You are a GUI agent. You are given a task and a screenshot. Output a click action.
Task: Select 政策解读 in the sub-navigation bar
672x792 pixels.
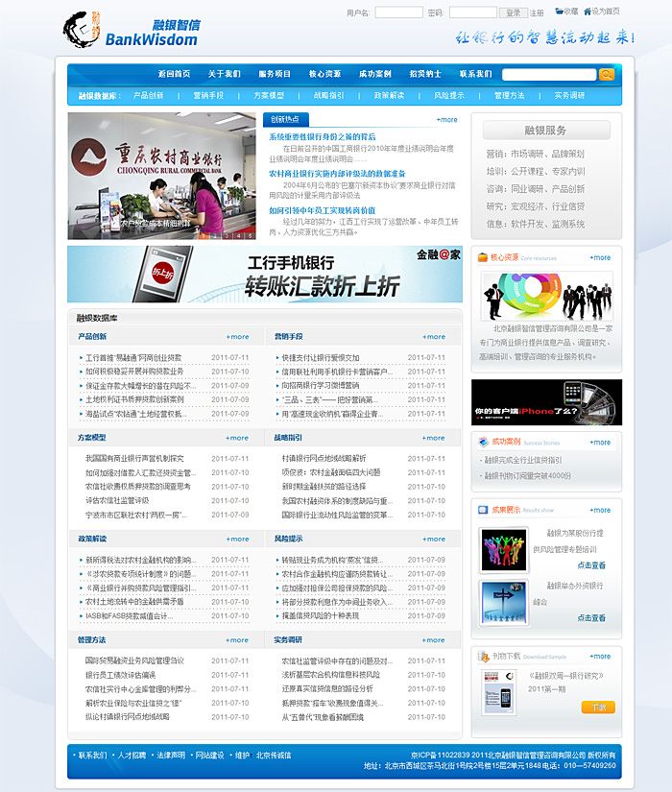389,95
